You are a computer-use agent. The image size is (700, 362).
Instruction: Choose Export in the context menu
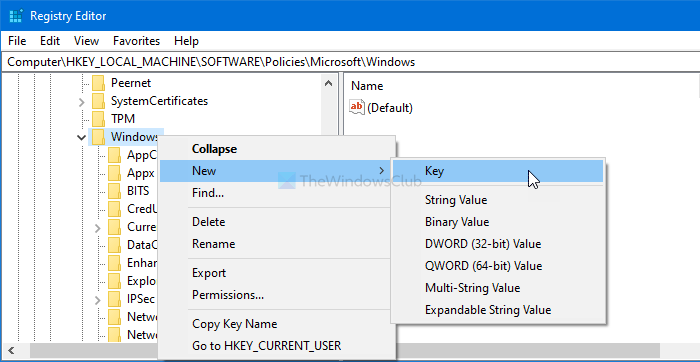278,273
